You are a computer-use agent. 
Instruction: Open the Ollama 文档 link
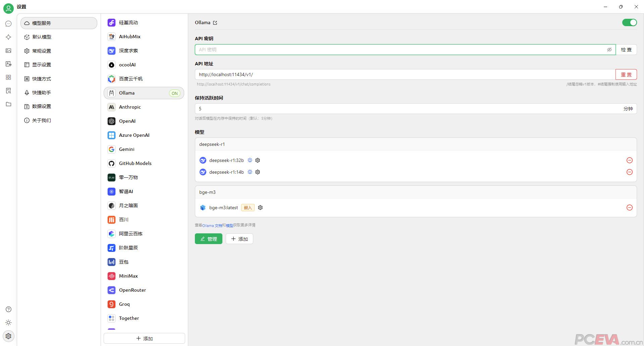212,226
